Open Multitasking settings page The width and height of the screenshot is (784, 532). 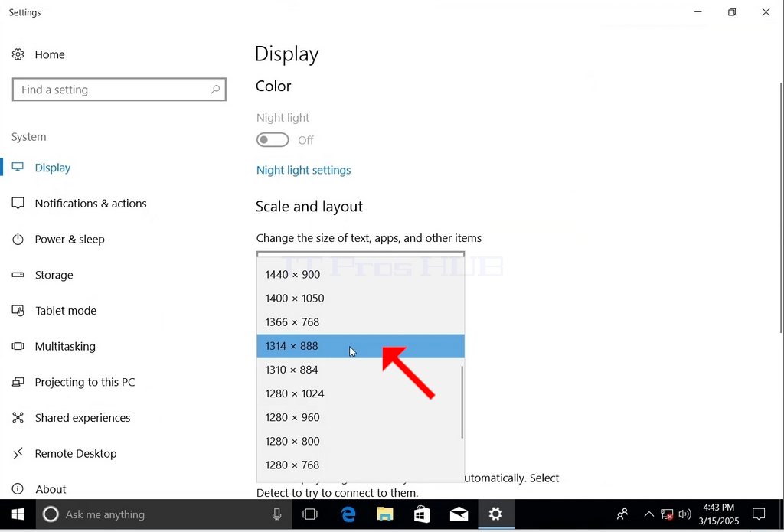[65, 347]
